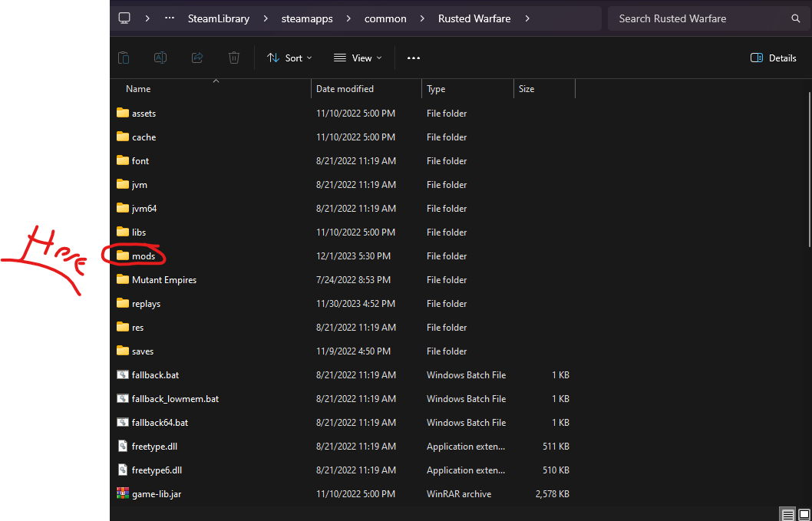
Task: Open the Sort dropdown
Action: 289,58
